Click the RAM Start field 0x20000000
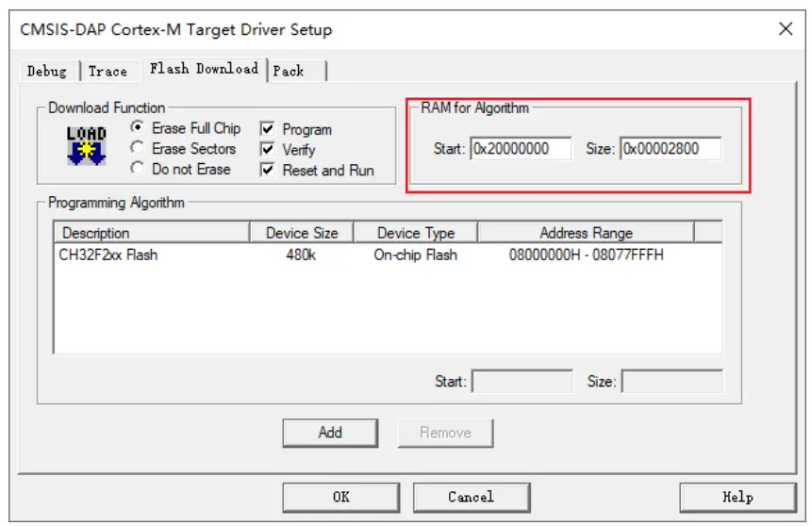 (x=522, y=149)
